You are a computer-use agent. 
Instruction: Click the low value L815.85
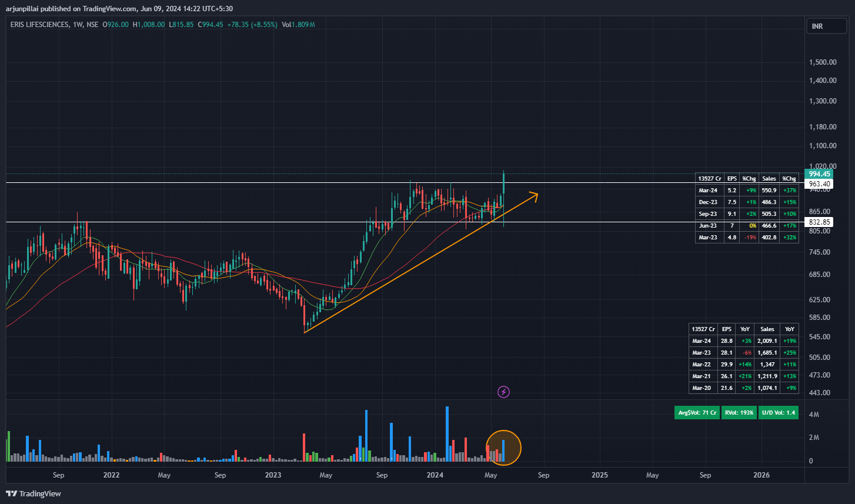click(x=181, y=25)
